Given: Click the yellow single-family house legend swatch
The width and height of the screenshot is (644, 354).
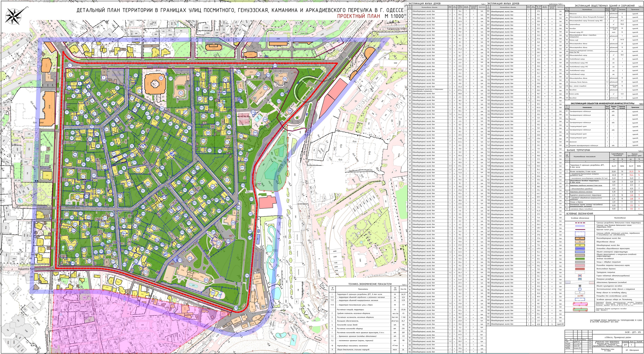Looking at the screenshot, I should pyautogui.click(x=580, y=245).
